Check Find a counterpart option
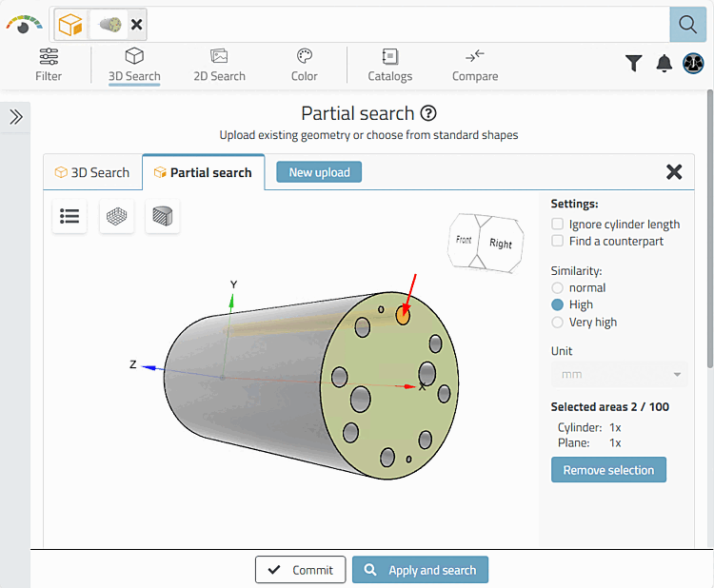The width and height of the screenshot is (714, 588). click(558, 242)
